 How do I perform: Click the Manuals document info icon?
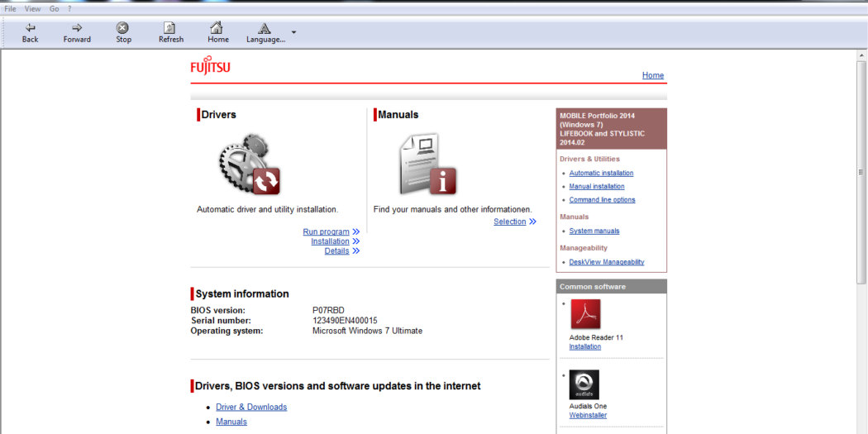(x=428, y=164)
